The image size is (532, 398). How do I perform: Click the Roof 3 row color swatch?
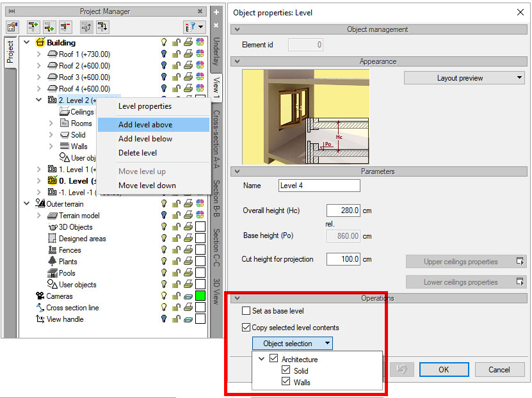[x=200, y=77]
